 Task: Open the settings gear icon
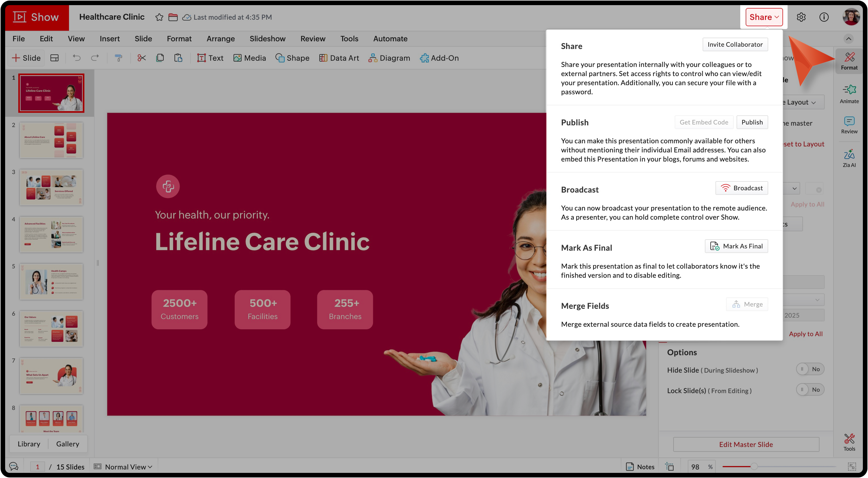tap(801, 17)
